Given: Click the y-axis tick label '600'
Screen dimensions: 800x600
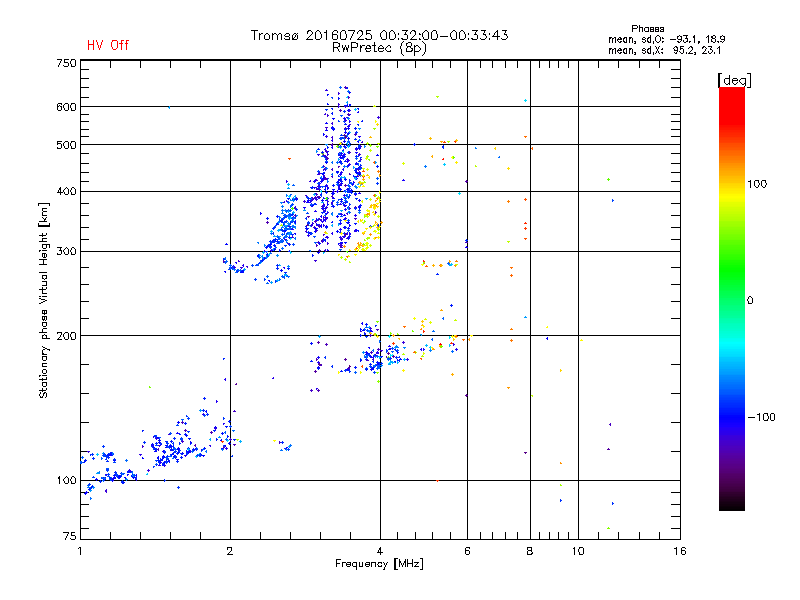Looking at the screenshot, I should click(x=67, y=107).
